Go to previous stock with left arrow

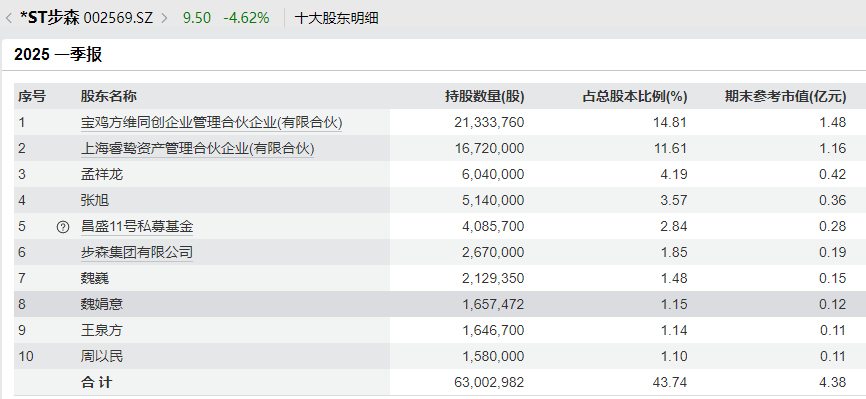pos(8,18)
